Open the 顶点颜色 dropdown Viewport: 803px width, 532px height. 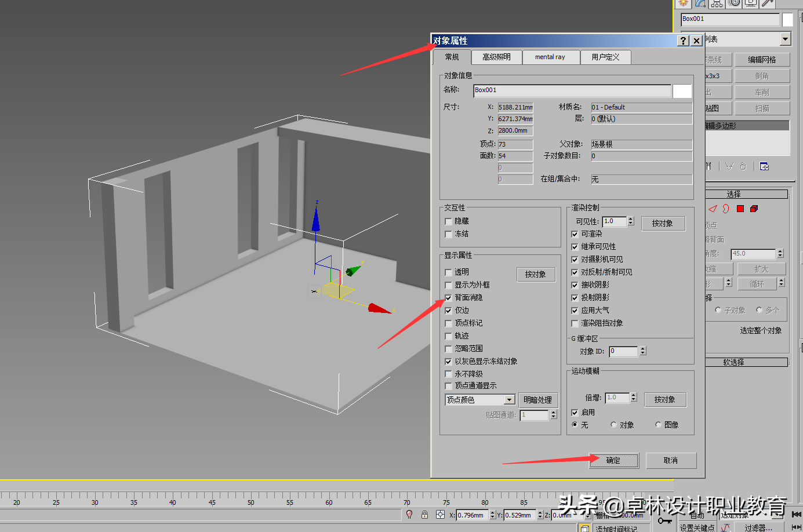click(480, 400)
